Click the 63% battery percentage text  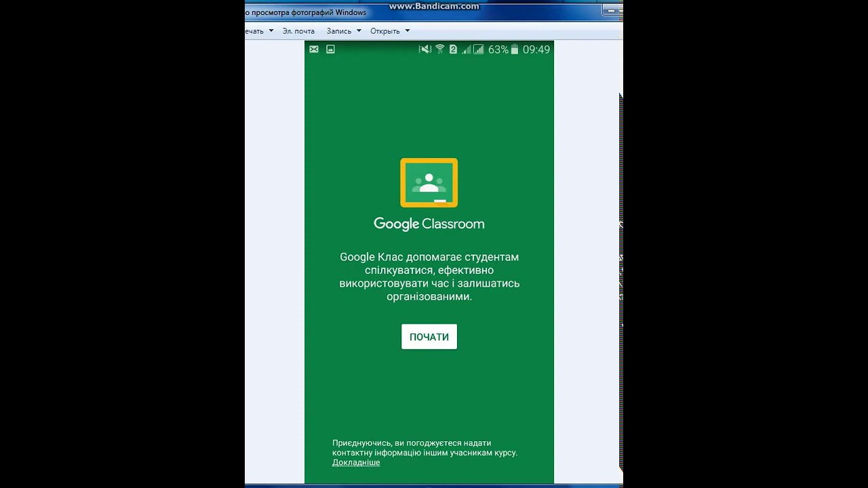pos(498,49)
